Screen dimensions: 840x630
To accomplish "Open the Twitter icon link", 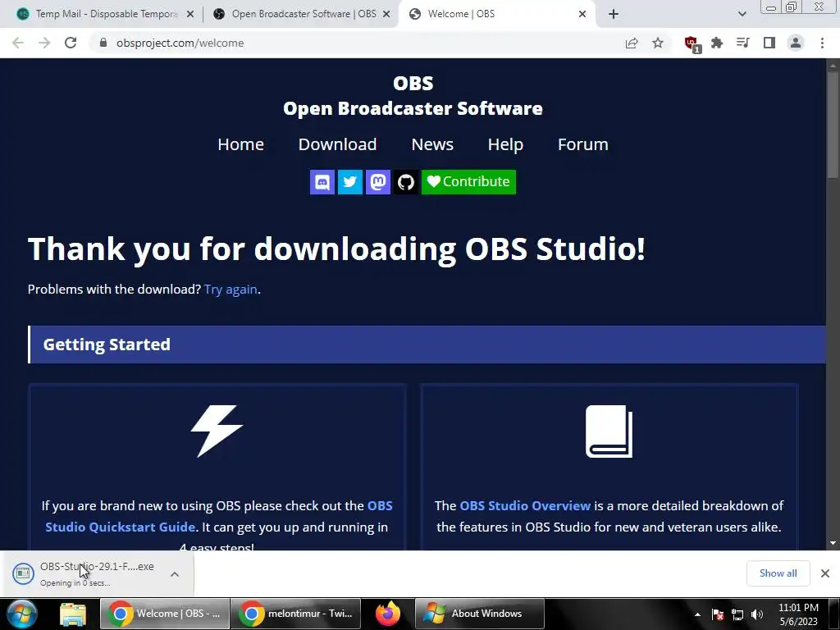I will click(349, 182).
